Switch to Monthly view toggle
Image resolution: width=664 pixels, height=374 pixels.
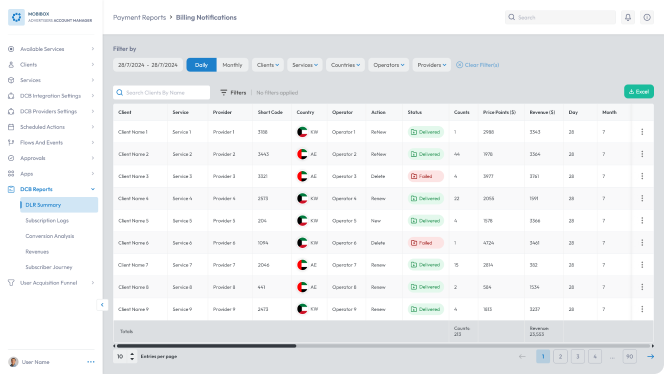click(232, 65)
